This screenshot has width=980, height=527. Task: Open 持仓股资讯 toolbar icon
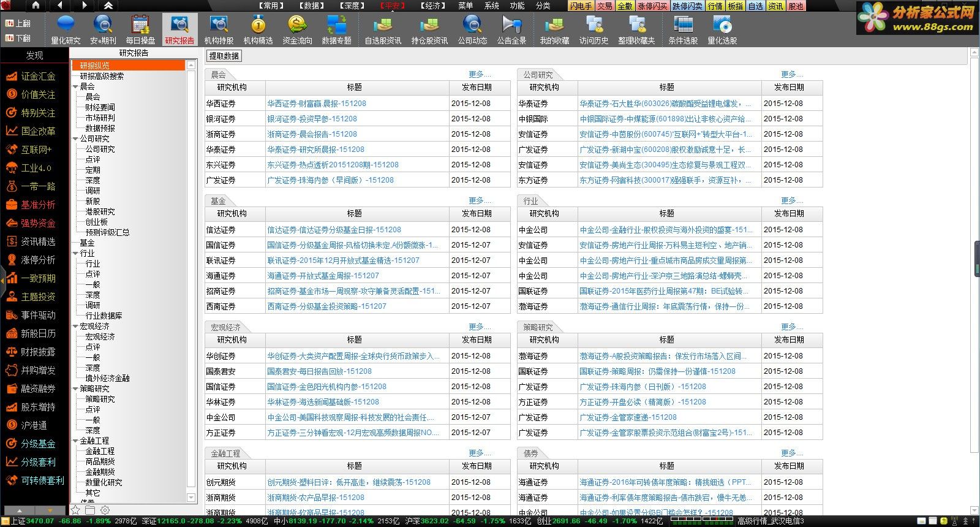coord(429,29)
